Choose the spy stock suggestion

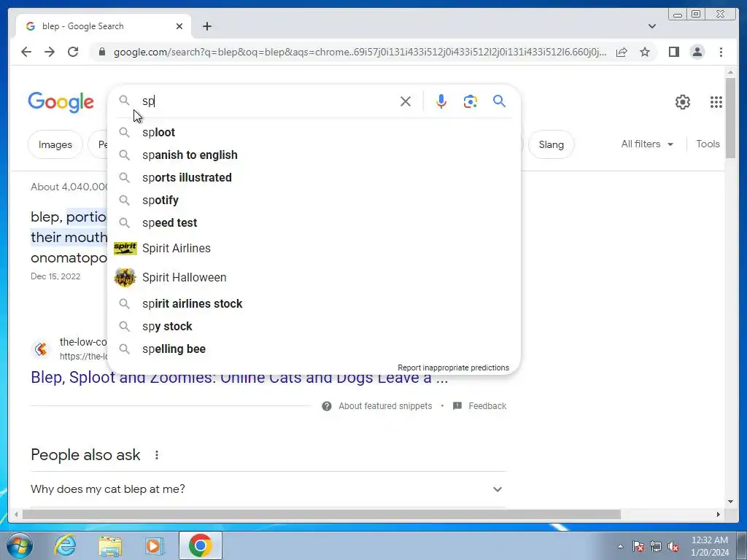point(314,326)
